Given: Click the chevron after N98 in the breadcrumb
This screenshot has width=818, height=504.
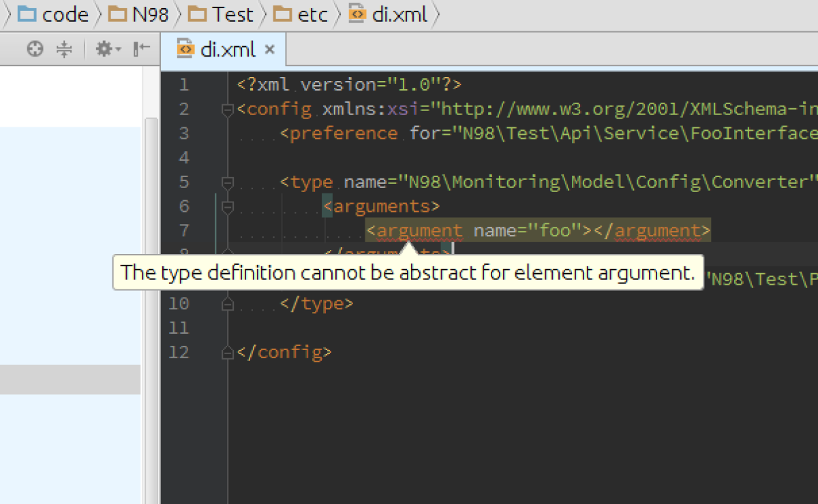Looking at the screenshot, I should (179, 14).
